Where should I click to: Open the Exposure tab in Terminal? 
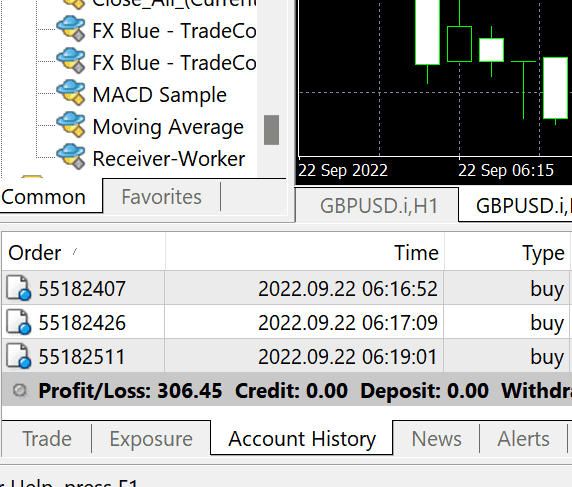151,438
